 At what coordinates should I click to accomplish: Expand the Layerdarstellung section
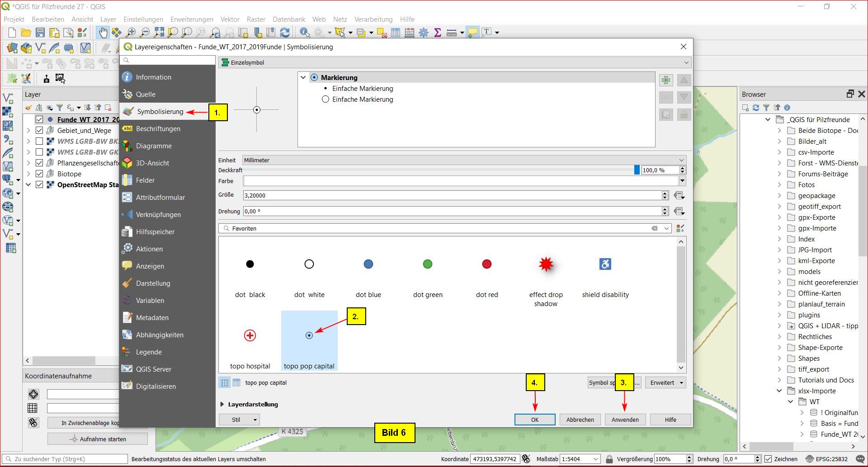tap(222, 404)
